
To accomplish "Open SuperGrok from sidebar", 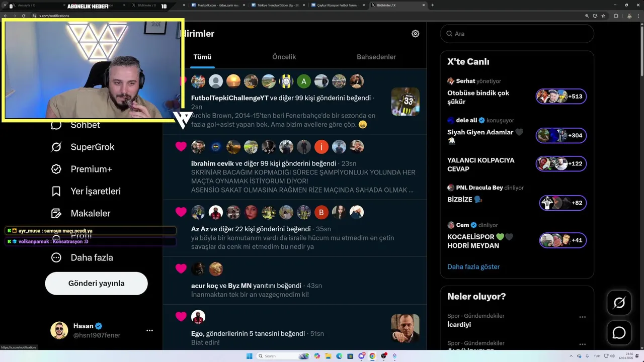I will point(83,147).
